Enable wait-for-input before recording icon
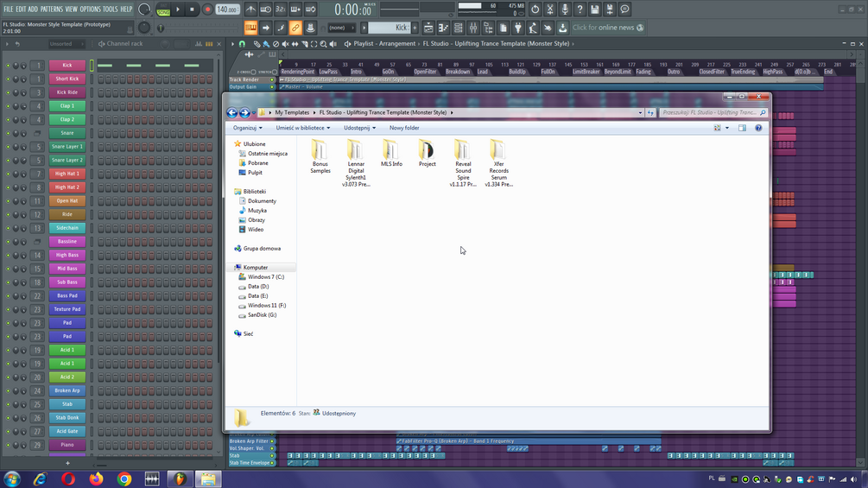The image size is (868, 488). [x=266, y=10]
